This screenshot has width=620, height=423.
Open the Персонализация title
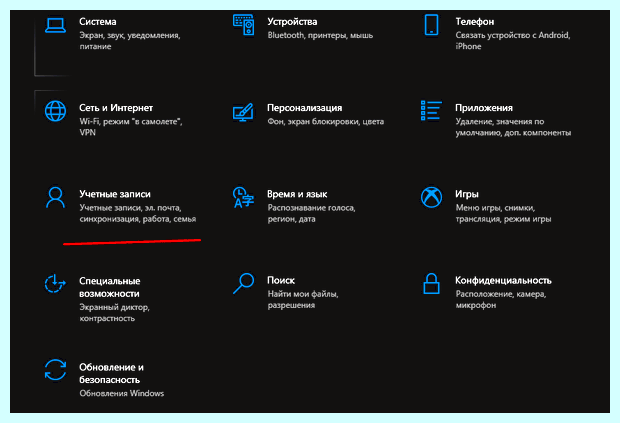click(305, 108)
